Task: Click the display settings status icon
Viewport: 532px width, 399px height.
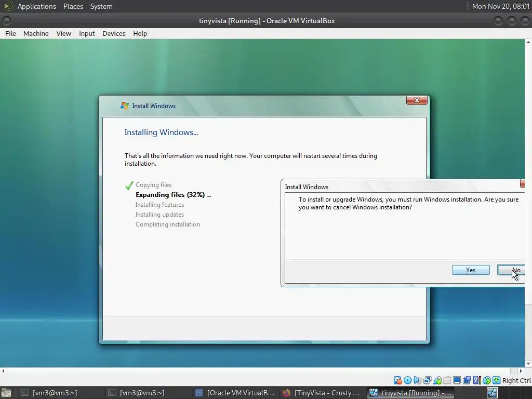Action: pyautogui.click(x=457, y=380)
